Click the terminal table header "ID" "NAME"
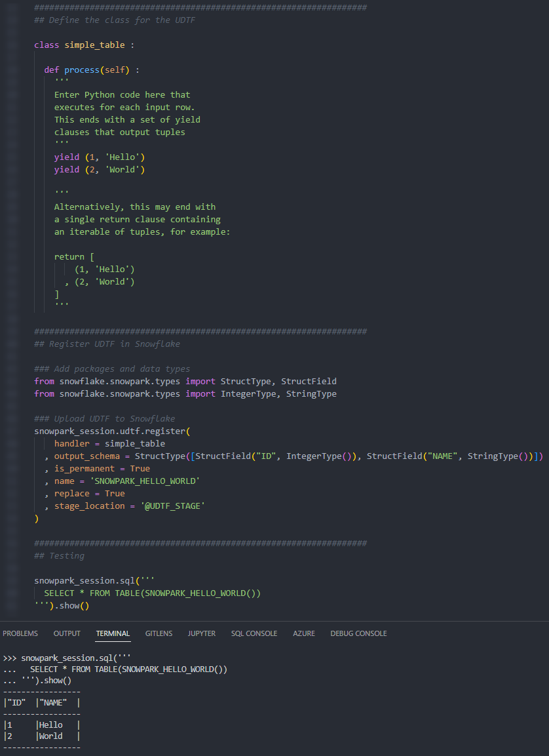The image size is (549, 756). pos(42,703)
